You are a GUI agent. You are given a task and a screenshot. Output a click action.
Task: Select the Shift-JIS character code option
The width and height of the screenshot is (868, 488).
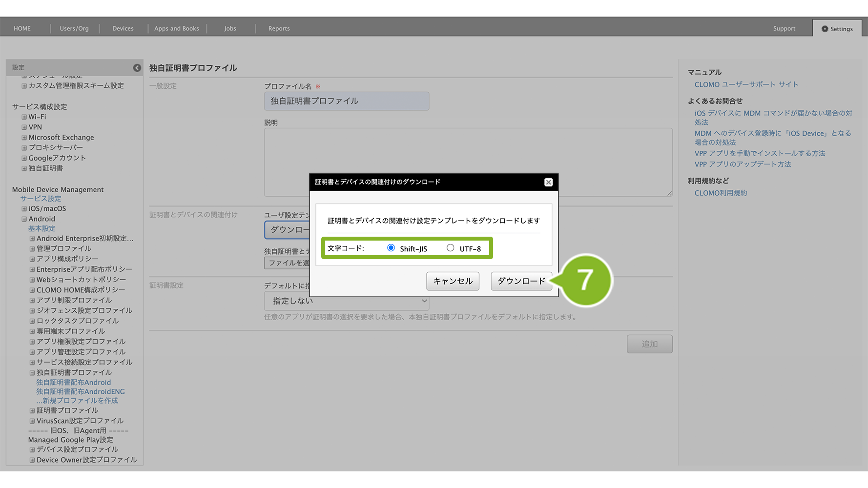pos(391,248)
